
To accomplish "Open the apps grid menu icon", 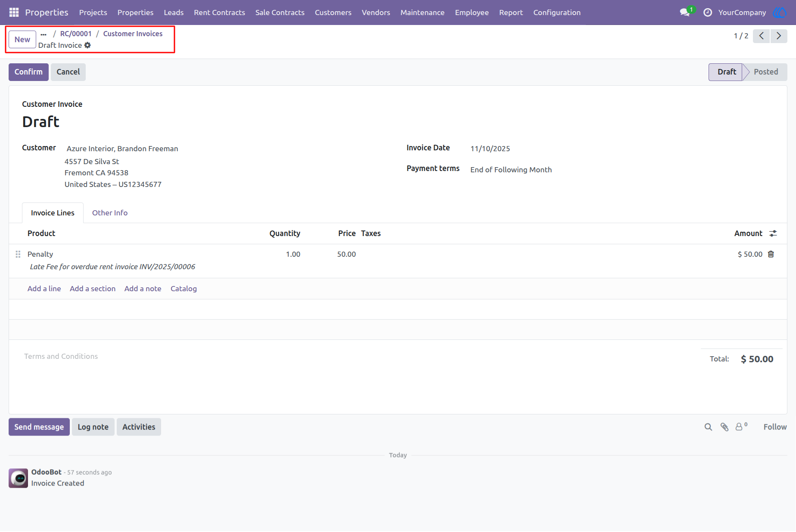I will [14, 12].
